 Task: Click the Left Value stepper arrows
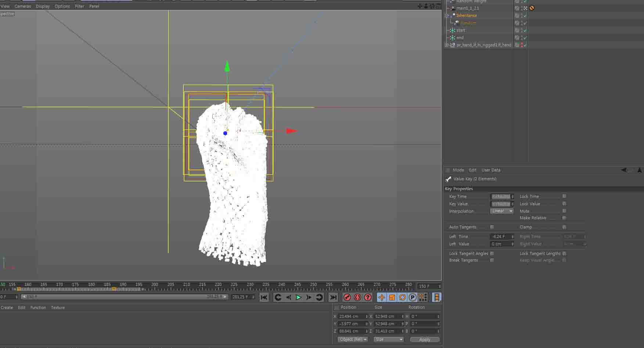pos(512,244)
